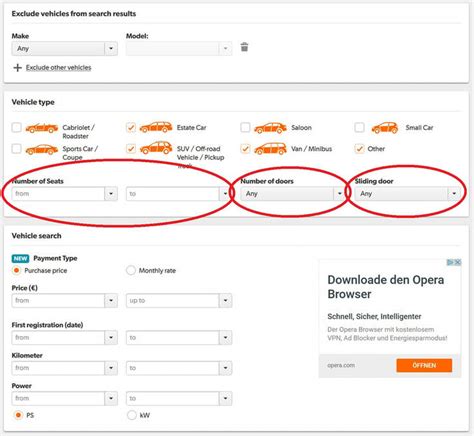Open the First registration to dropdown

[x=179, y=338]
